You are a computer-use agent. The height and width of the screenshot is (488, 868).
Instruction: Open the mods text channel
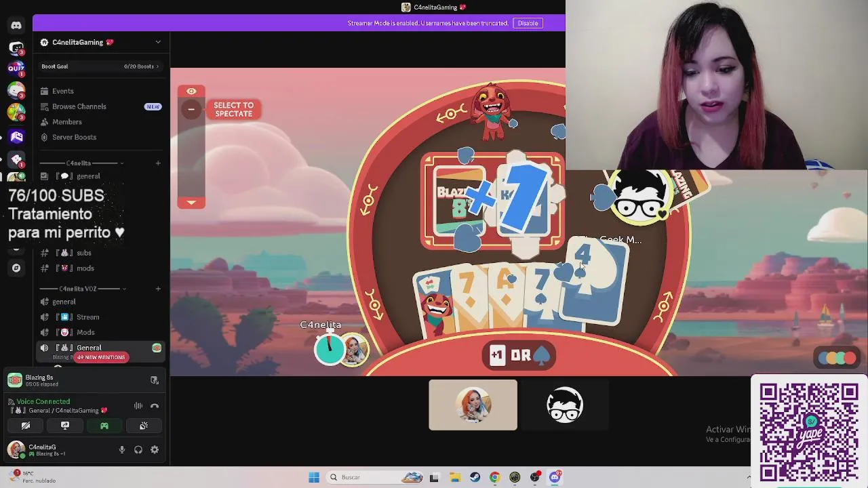point(102,268)
